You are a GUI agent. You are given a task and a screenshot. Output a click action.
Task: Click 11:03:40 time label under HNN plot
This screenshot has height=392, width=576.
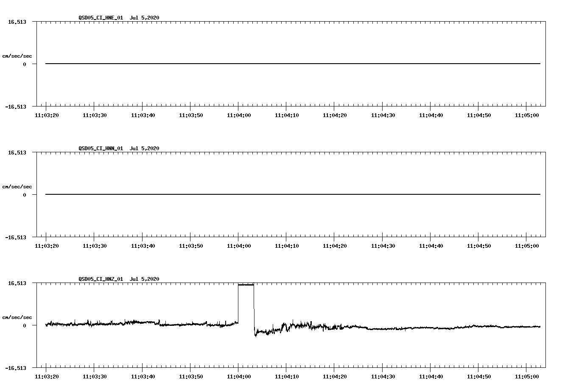pyautogui.click(x=143, y=246)
